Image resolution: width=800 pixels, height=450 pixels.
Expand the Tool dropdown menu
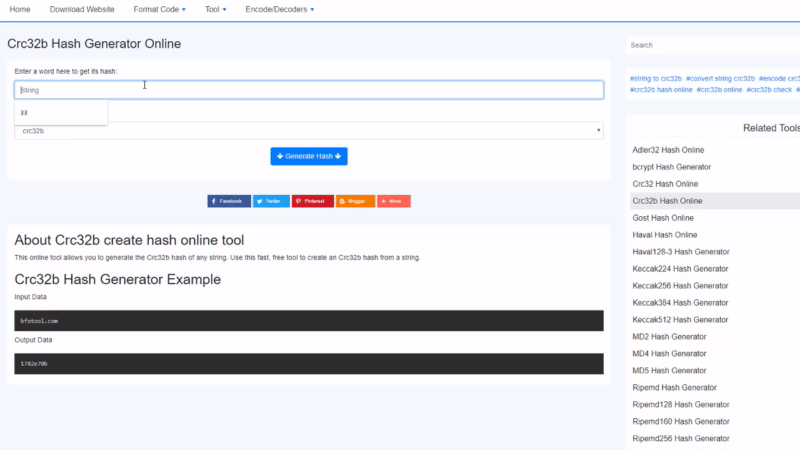pos(214,9)
